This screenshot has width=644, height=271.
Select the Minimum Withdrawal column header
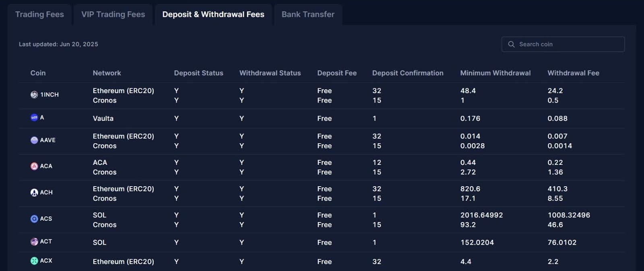click(x=495, y=73)
